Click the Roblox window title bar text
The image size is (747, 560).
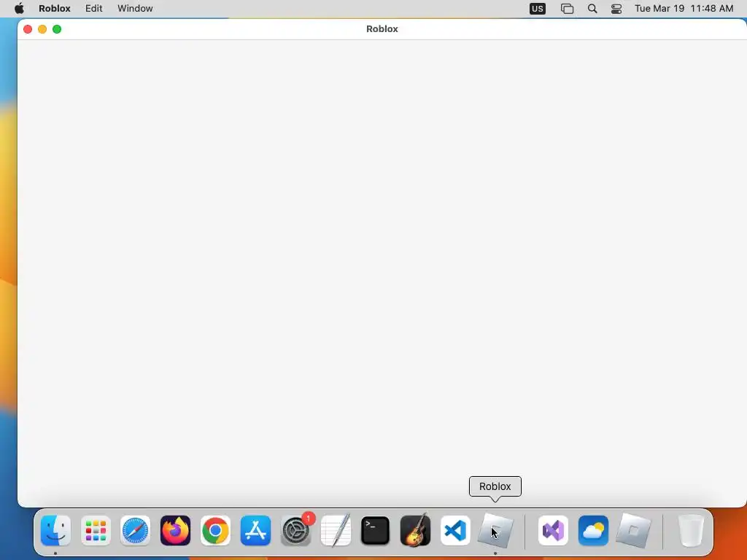click(x=382, y=29)
